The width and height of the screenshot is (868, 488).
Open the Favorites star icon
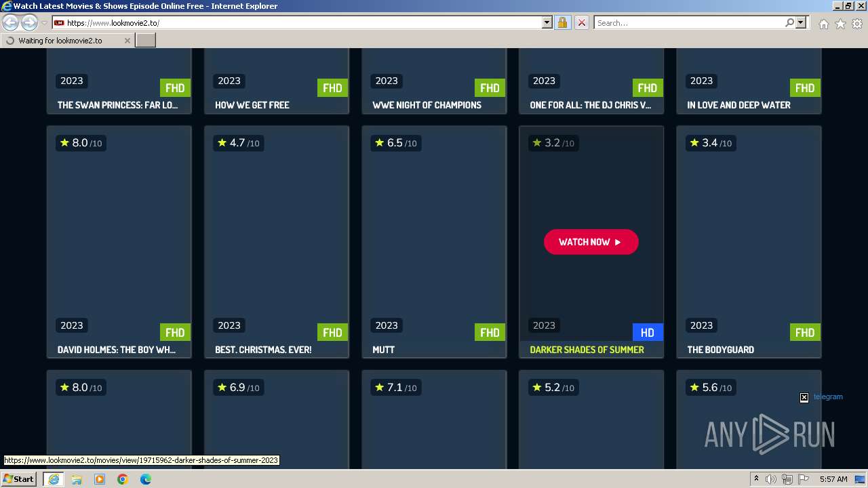pos(840,24)
